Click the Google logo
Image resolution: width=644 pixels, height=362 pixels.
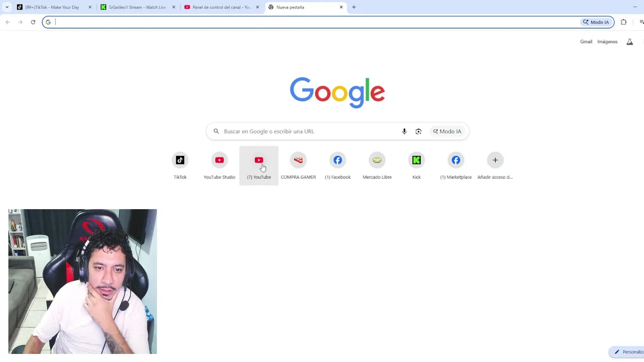pos(337,93)
